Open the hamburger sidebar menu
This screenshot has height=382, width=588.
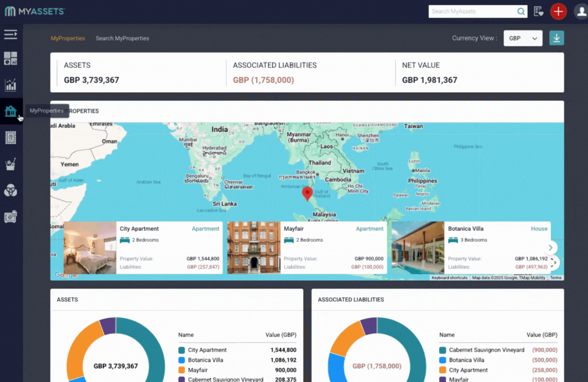[10, 35]
